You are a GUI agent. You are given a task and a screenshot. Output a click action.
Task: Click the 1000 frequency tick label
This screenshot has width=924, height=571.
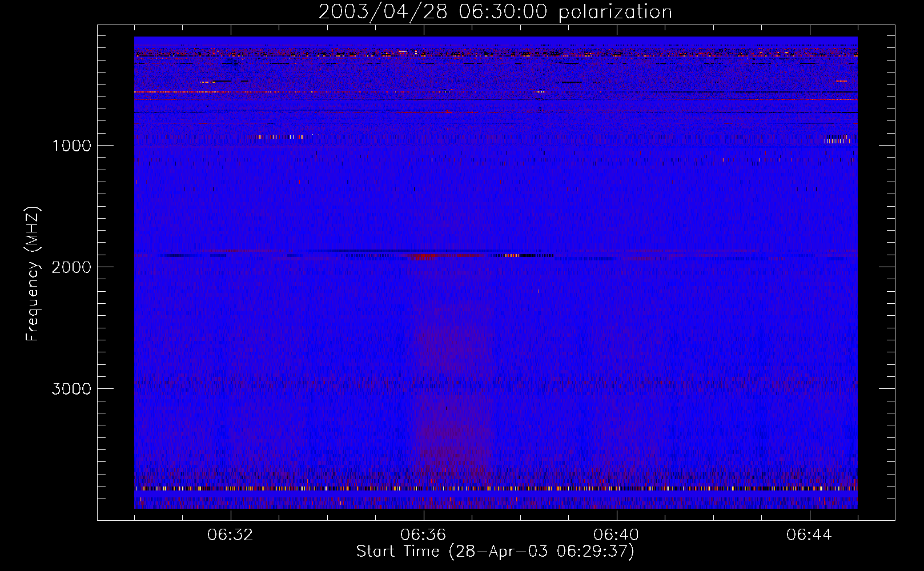(x=72, y=146)
